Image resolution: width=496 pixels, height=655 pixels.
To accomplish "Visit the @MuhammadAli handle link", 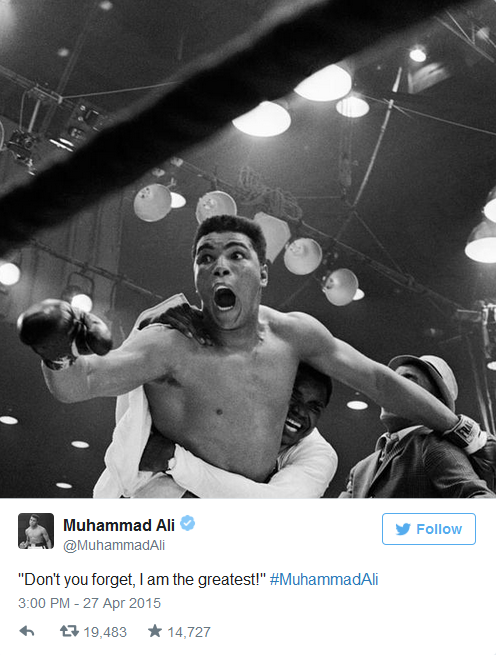I will coord(114,545).
